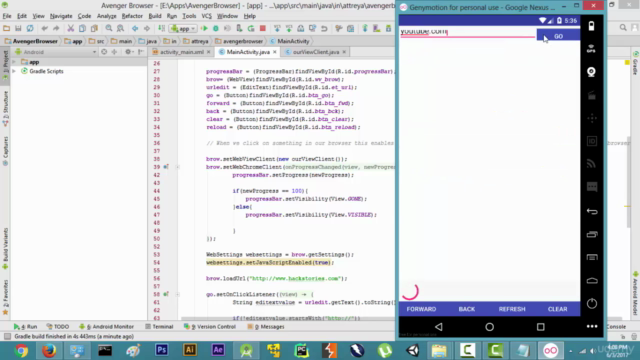Viewport: 640px width, 360px height.
Task: Open the Version Control tool window
Action: (210, 327)
